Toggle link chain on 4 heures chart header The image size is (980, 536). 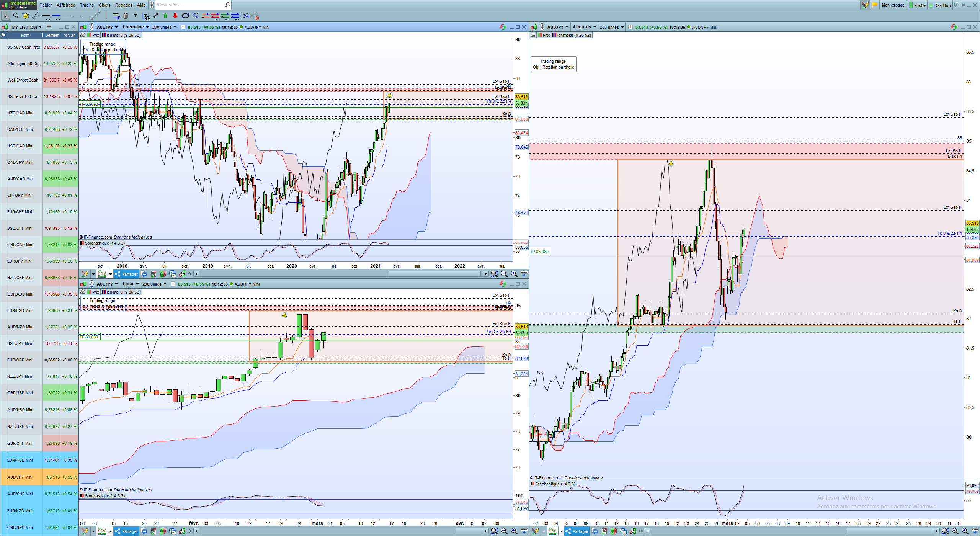point(542,27)
